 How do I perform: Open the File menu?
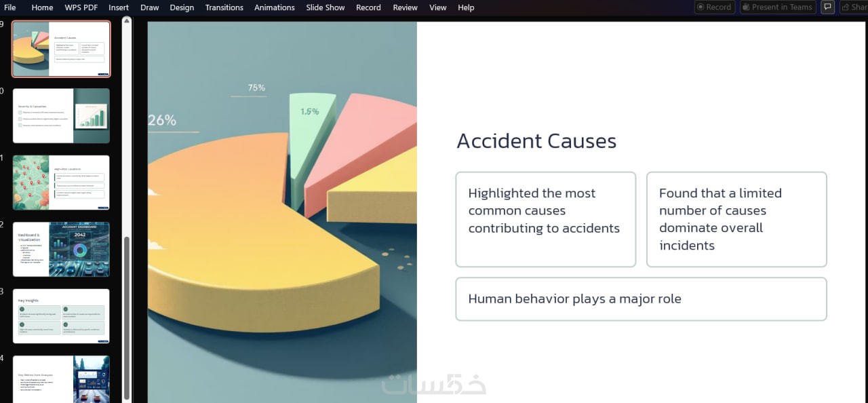pyautogui.click(x=10, y=7)
